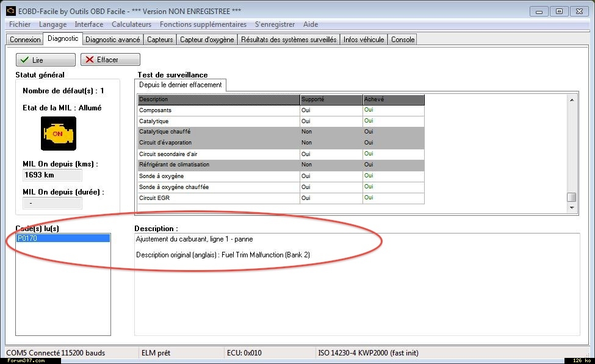Click the Ajustement du carburant description text

[x=194, y=239]
